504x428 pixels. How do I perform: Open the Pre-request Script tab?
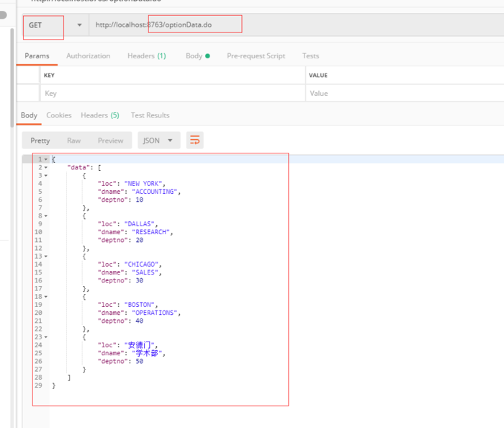coord(256,56)
